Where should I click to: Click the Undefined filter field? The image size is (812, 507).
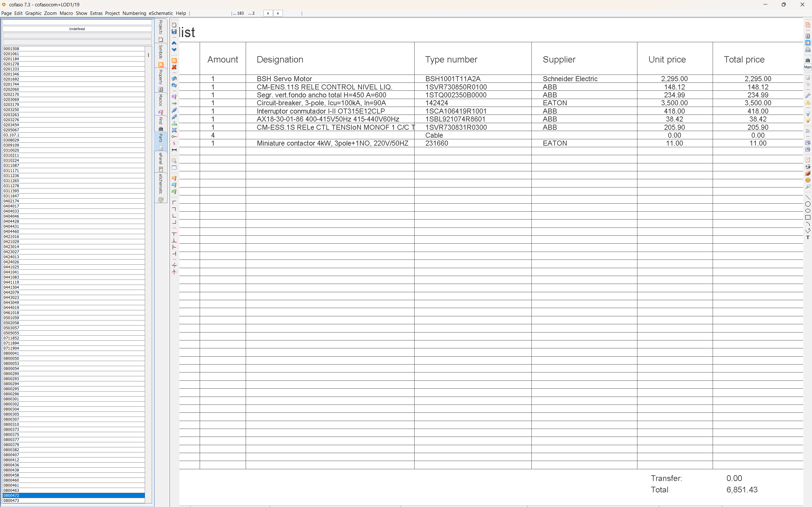(x=77, y=29)
